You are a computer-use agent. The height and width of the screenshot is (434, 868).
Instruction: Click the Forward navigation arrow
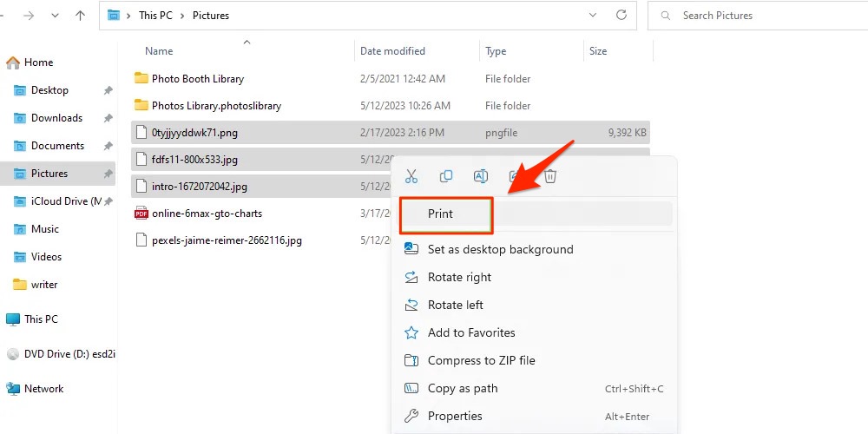pyautogui.click(x=28, y=15)
